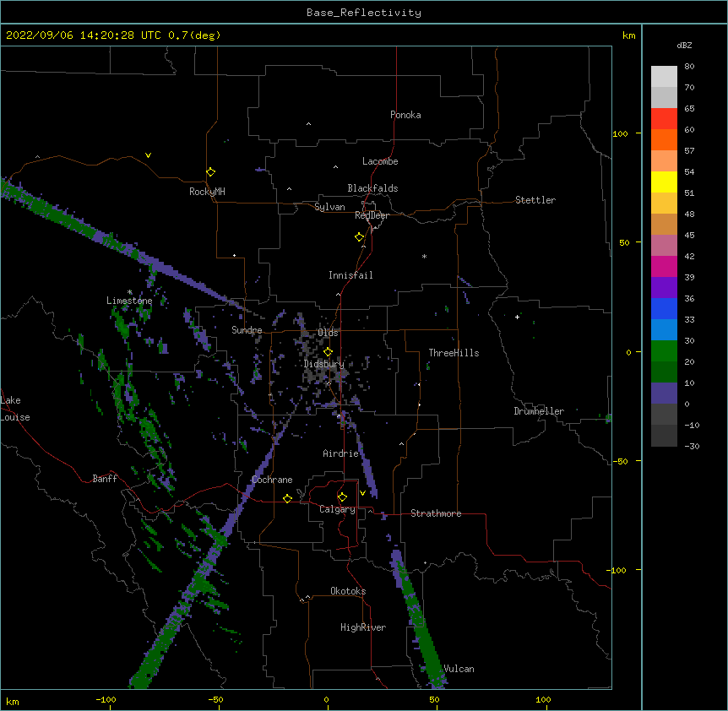Click the Drumheller label

click(x=539, y=411)
